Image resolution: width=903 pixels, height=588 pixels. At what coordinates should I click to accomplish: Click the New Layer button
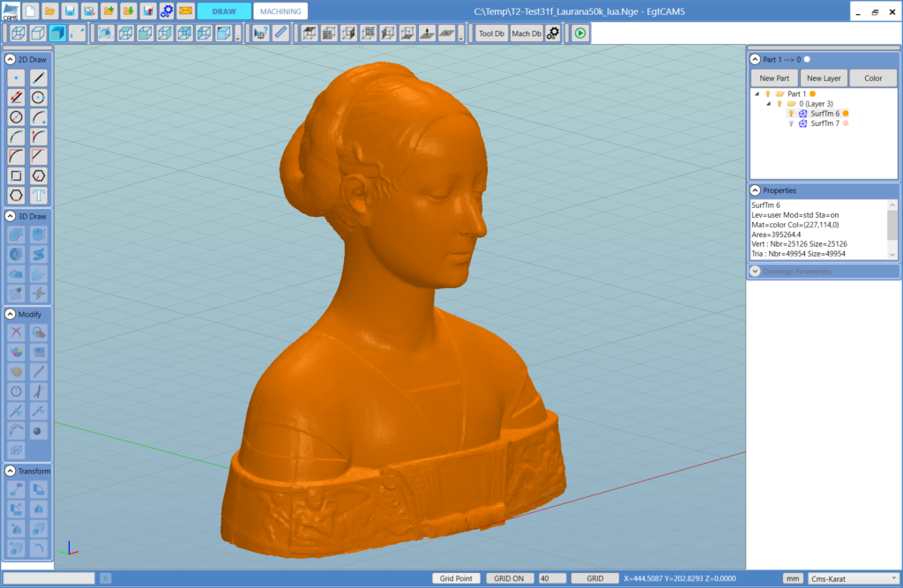pyautogui.click(x=824, y=78)
